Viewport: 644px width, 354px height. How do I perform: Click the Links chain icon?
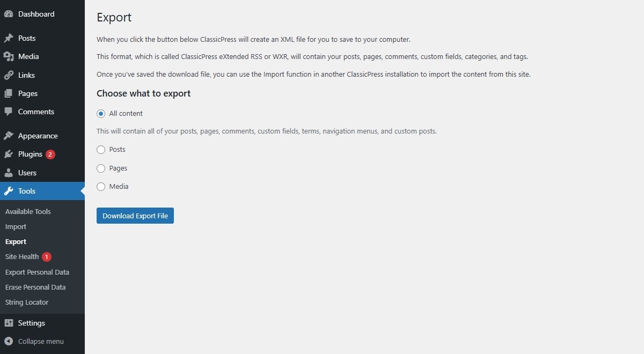[x=9, y=75]
